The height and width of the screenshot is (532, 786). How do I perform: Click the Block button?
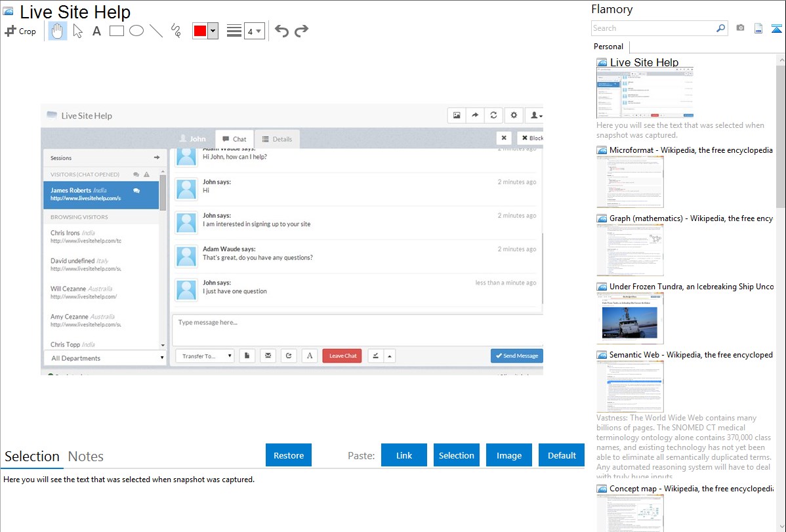click(x=531, y=138)
